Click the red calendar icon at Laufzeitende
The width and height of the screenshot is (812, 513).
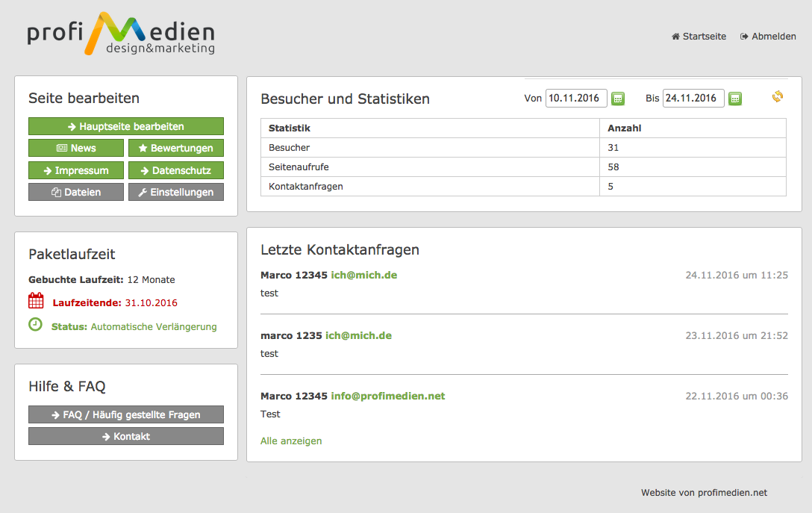point(36,301)
